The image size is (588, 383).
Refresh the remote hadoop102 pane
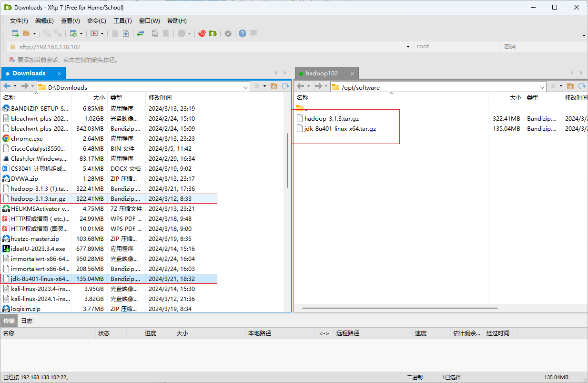tap(582, 86)
